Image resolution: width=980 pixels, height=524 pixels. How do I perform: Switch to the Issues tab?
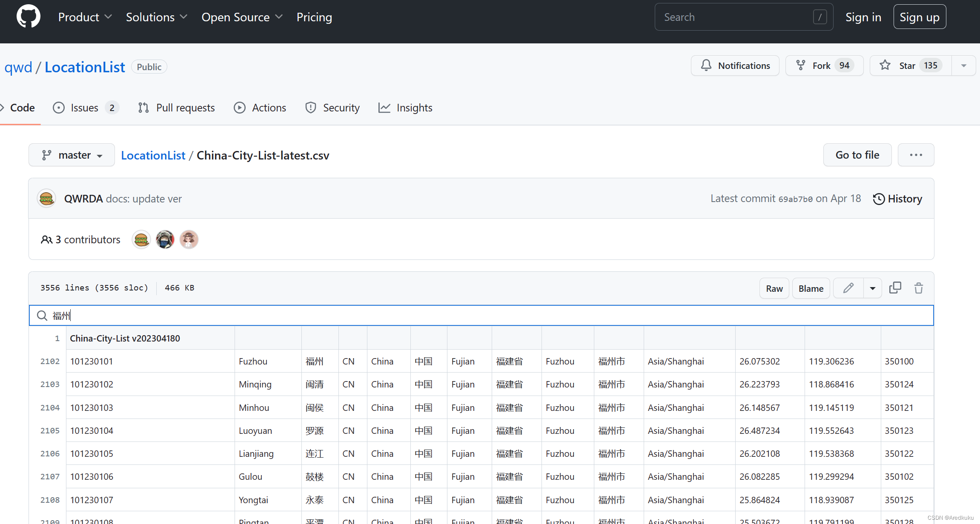pyautogui.click(x=86, y=108)
